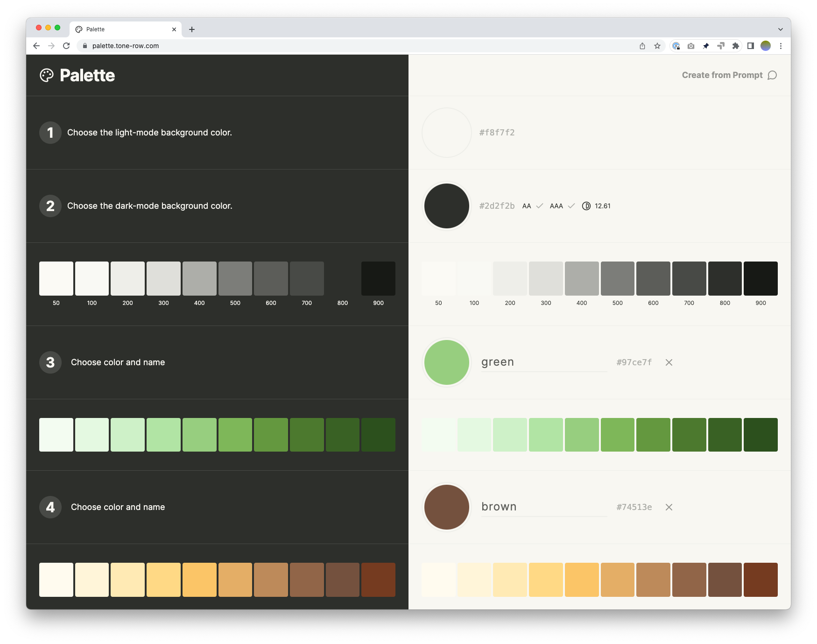
Task: Open the Chrome profile avatar
Action: coord(766,46)
